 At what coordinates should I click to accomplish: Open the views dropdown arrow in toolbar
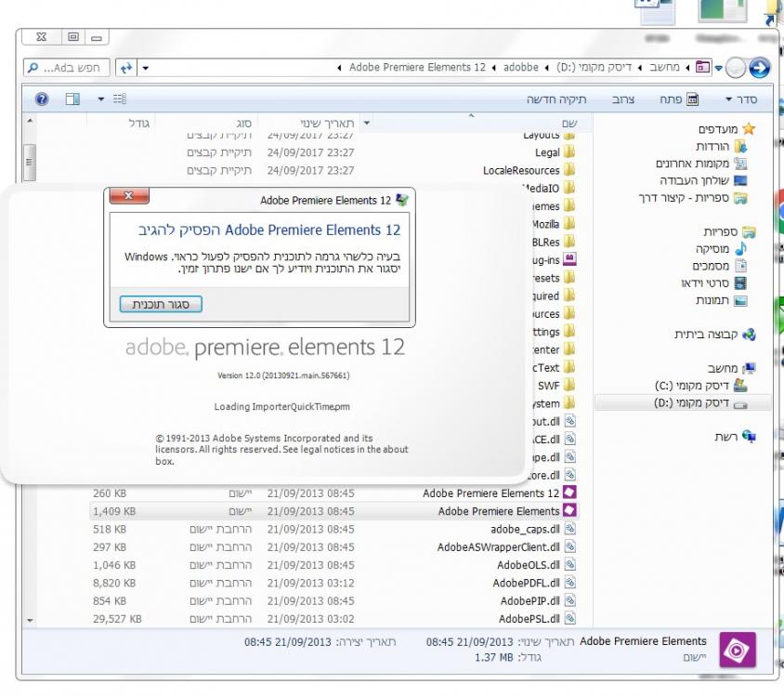click(x=101, y=99)
